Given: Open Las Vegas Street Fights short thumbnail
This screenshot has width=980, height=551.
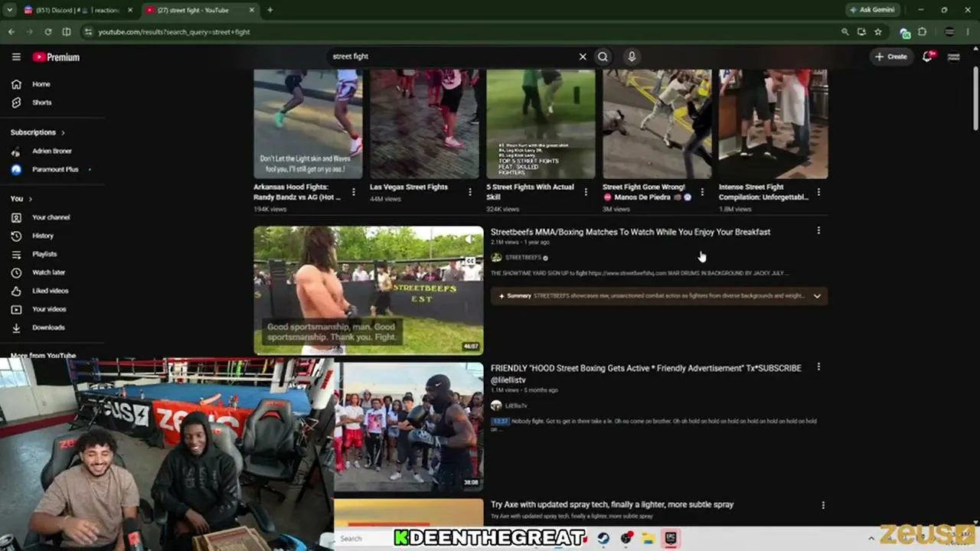Looking at the screenshot, I should [424, 124].
